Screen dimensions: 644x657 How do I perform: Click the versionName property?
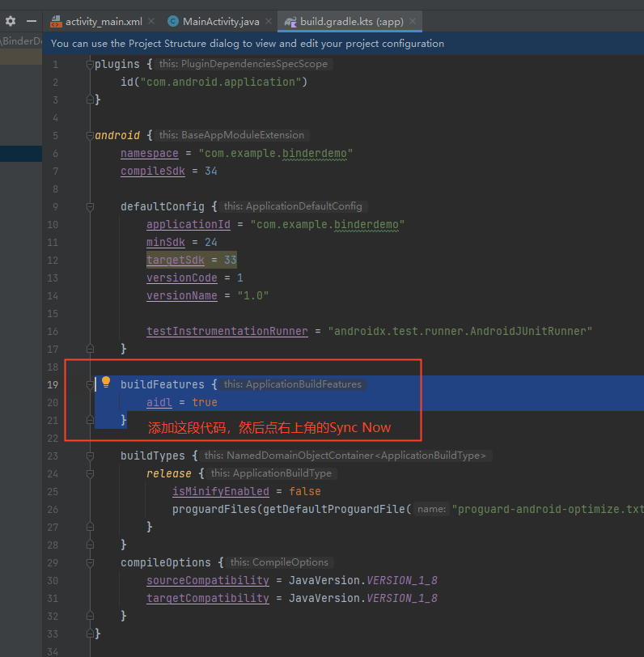182,296
